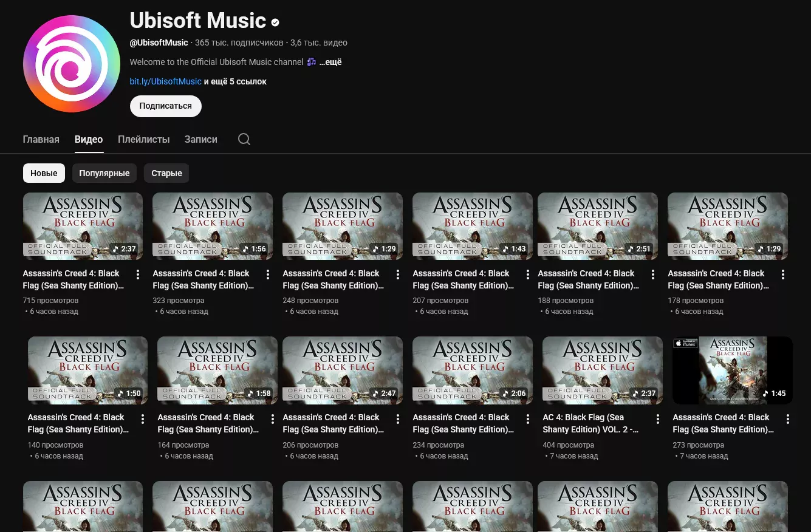Click the search icon in the channel tabs

(x=244, y=139)
